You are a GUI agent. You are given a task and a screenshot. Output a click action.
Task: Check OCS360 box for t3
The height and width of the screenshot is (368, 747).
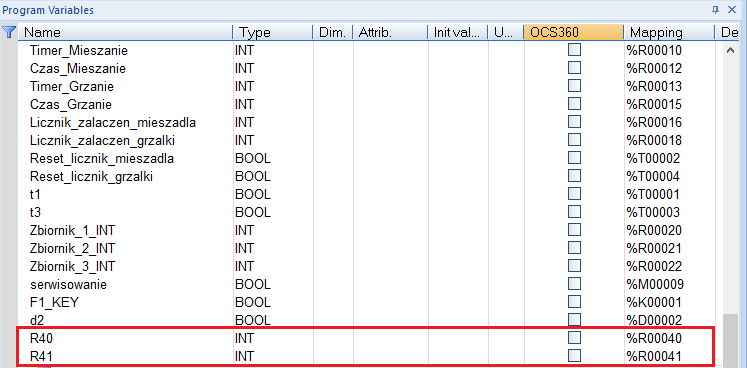[x=575, y=212]
